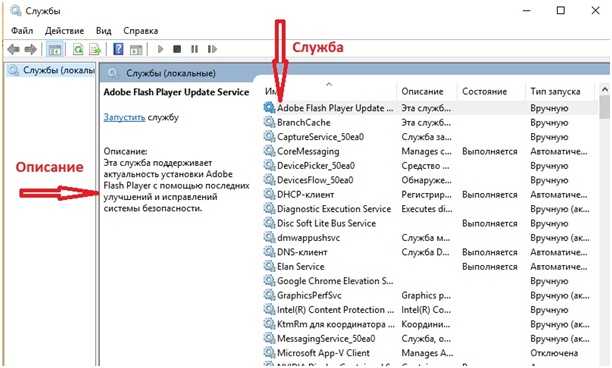Click the Export list toolbar icon
612x368 pixels.
tap(95, 49)
